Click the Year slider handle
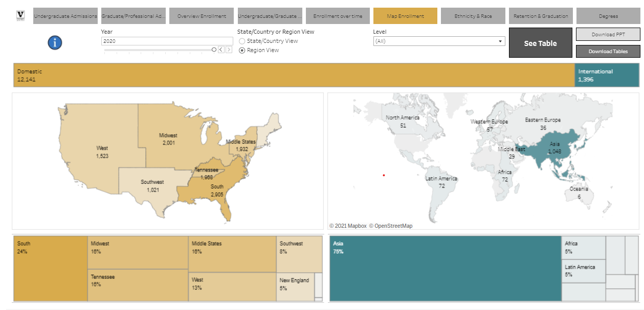The image size is (644, 310). [x=214, y=50]
